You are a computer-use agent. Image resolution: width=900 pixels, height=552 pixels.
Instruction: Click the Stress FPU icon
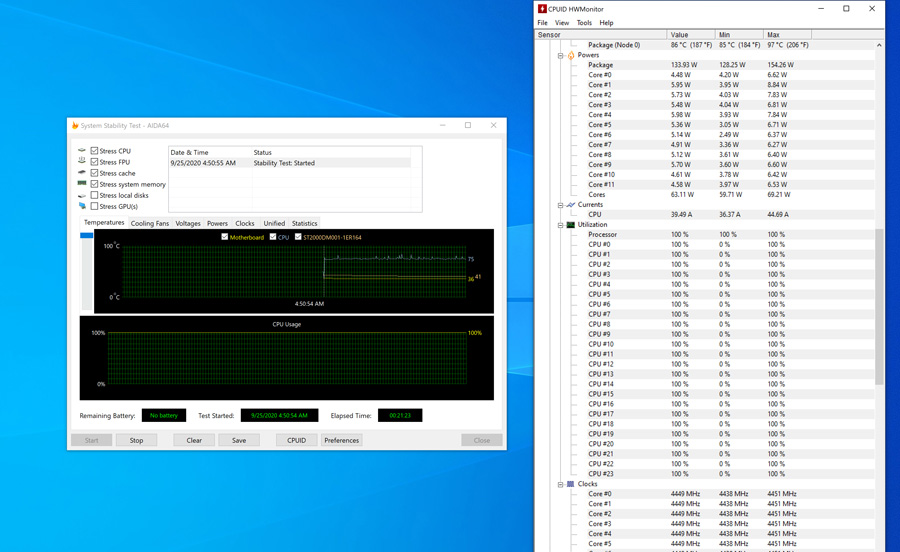(82, 161)
